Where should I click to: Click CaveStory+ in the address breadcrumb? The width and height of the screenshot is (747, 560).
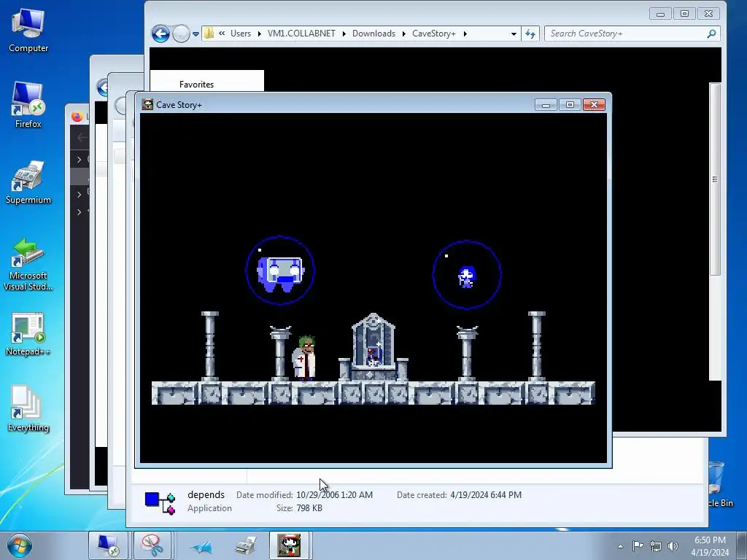pos(434,34)
